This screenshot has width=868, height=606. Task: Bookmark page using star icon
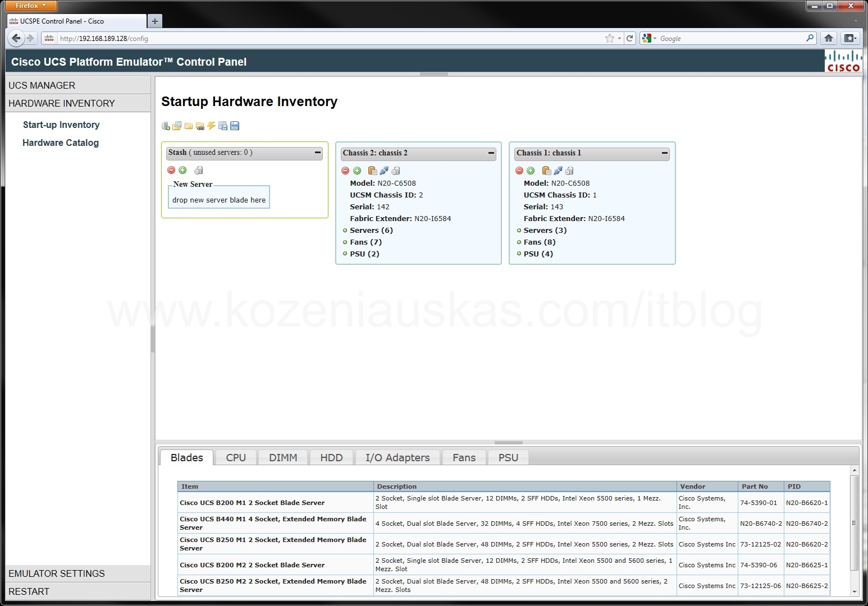click(x=610, y=38)
